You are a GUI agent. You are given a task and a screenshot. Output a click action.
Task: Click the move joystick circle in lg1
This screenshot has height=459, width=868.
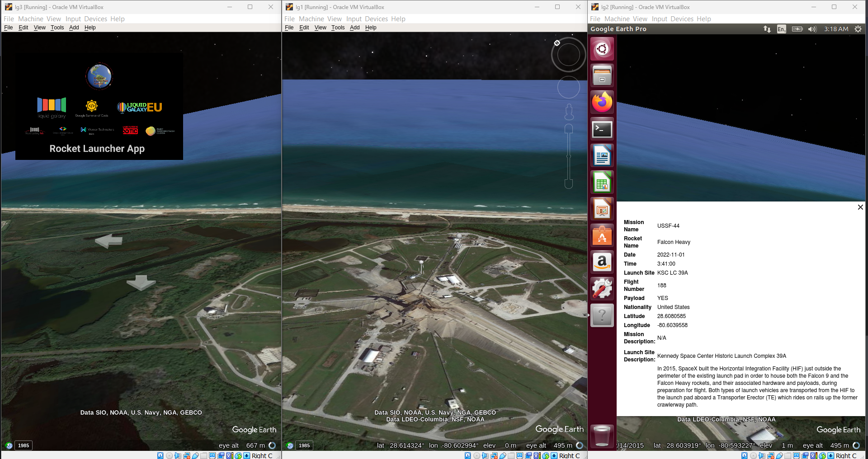tap(569, 88)
